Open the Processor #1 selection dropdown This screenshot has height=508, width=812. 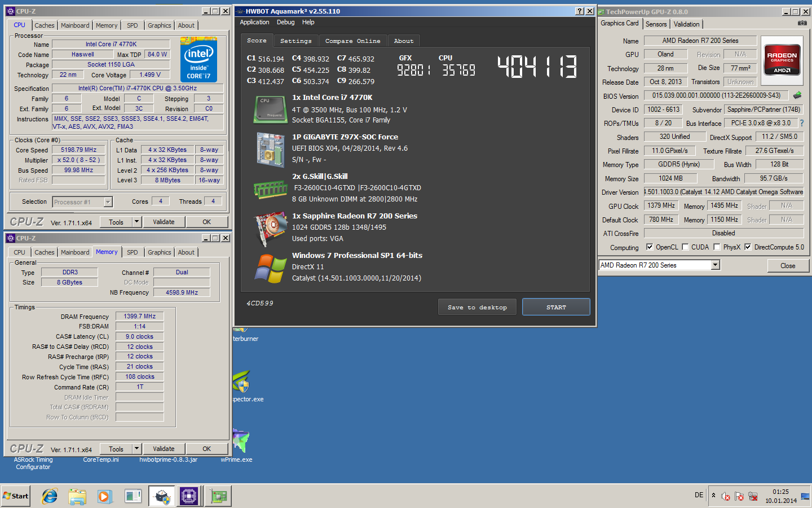click(108, 202)
